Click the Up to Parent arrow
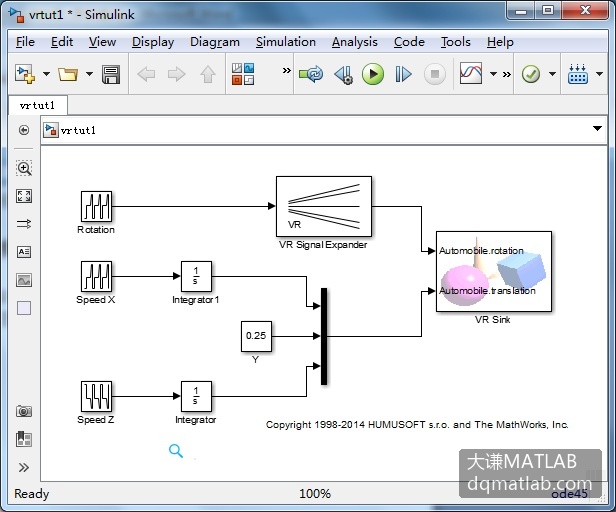The height and width of the screenshot is (512, 616). (208, 74)
